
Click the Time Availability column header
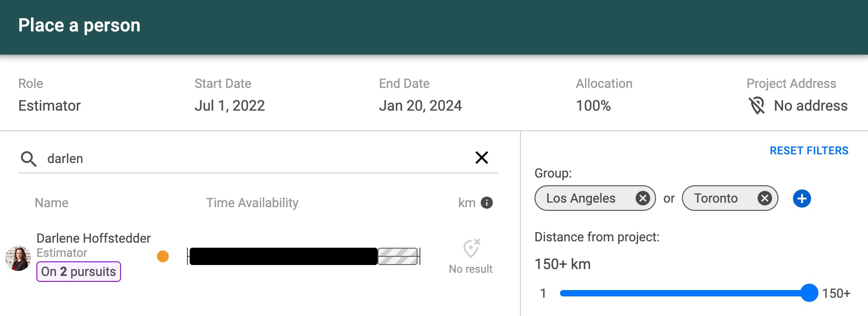pos(252,203)
